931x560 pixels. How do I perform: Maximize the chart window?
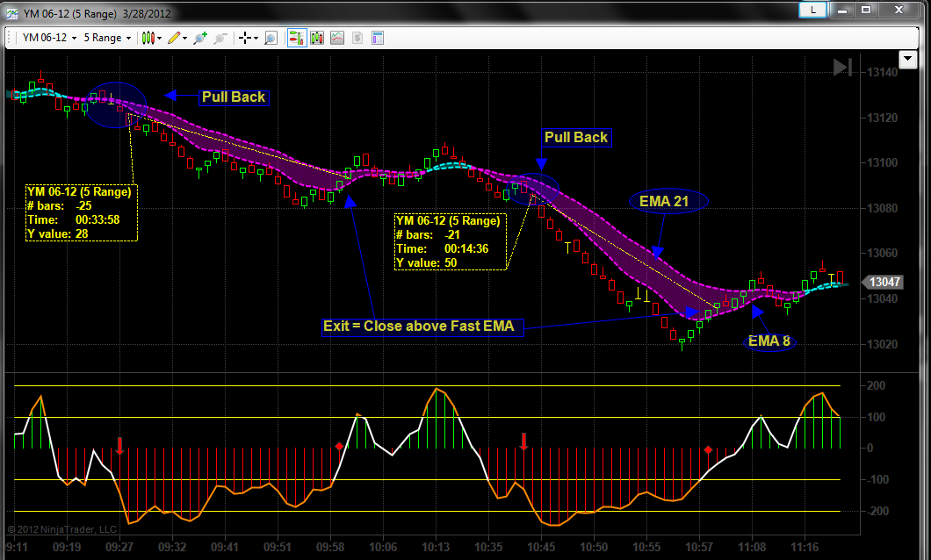[866, 10]
